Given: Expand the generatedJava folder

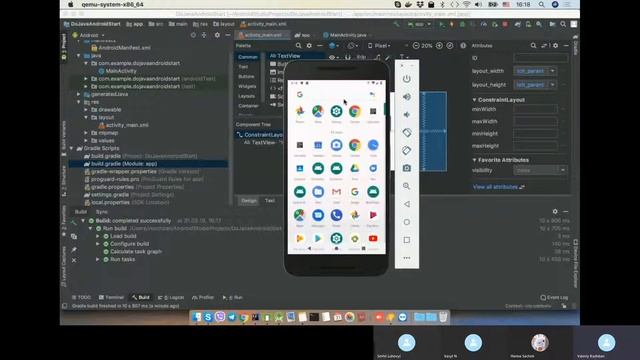Looking at the screenshot, I should (x=79, y=94).
